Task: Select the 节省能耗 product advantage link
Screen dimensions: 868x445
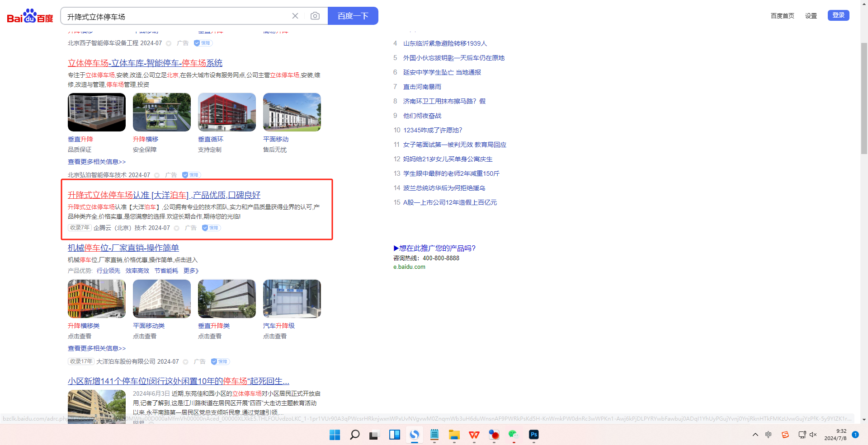Action: [166, 271]
